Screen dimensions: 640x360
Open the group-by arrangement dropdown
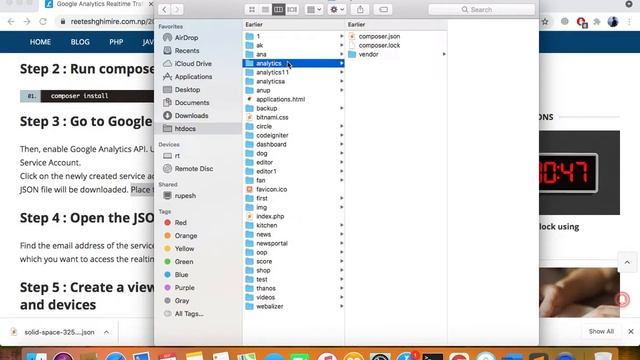pos(314,9)
